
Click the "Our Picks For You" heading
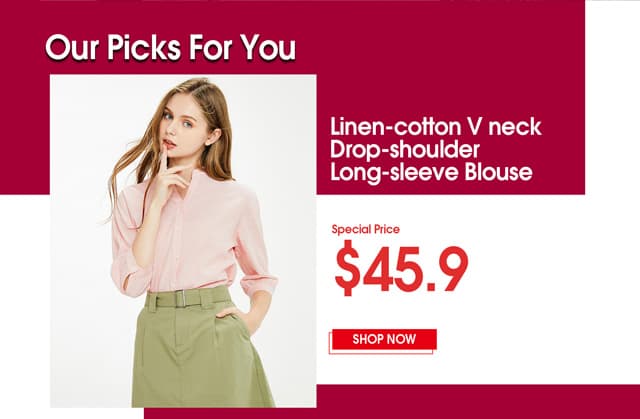171,47
